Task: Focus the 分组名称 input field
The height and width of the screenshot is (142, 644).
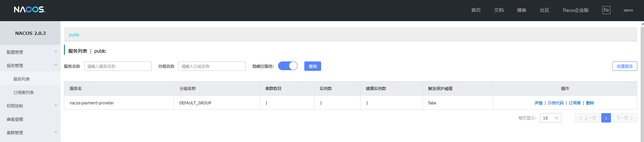Action: click(x=212, y=66)
